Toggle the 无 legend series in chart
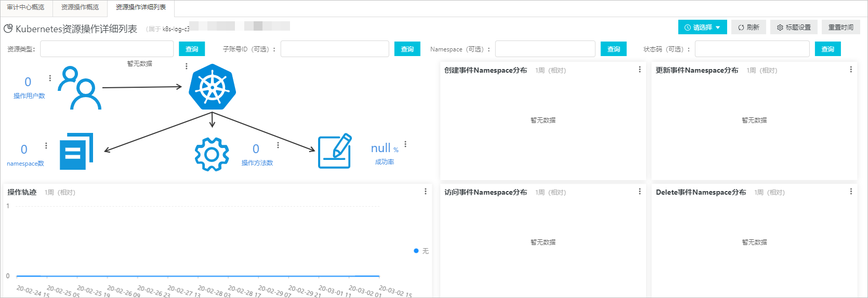 click(x=422, y=251)
